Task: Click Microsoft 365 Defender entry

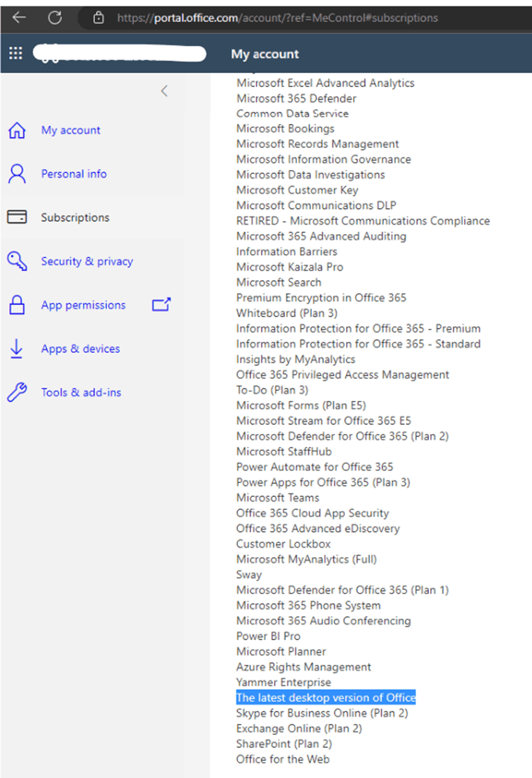Action: [297, 99]
